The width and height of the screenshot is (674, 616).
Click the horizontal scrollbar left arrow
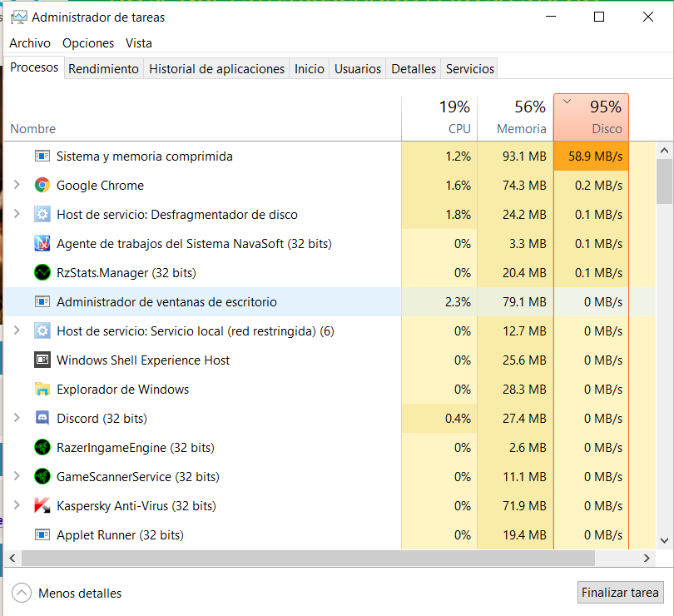point(12,558)
